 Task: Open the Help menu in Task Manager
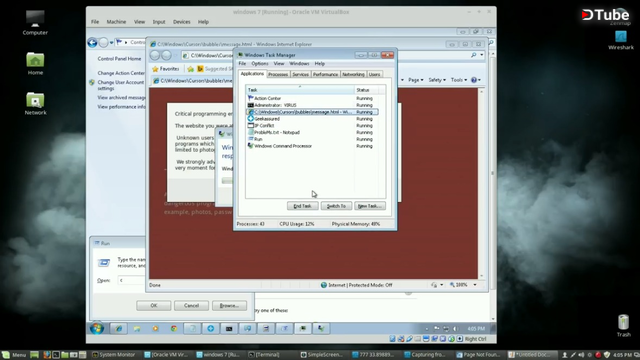[320, 64]
